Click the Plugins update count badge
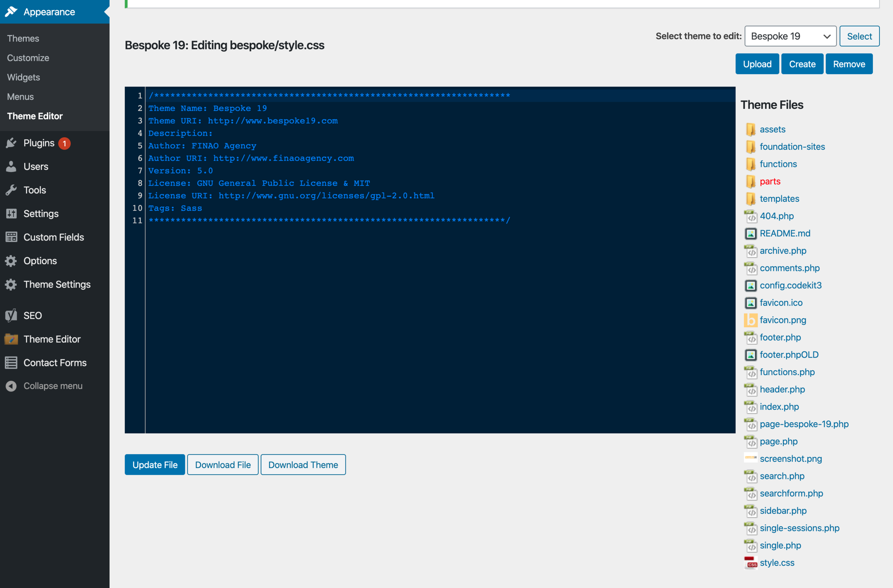893x588 pixels. pyautogui.click(x=65, y=143)
